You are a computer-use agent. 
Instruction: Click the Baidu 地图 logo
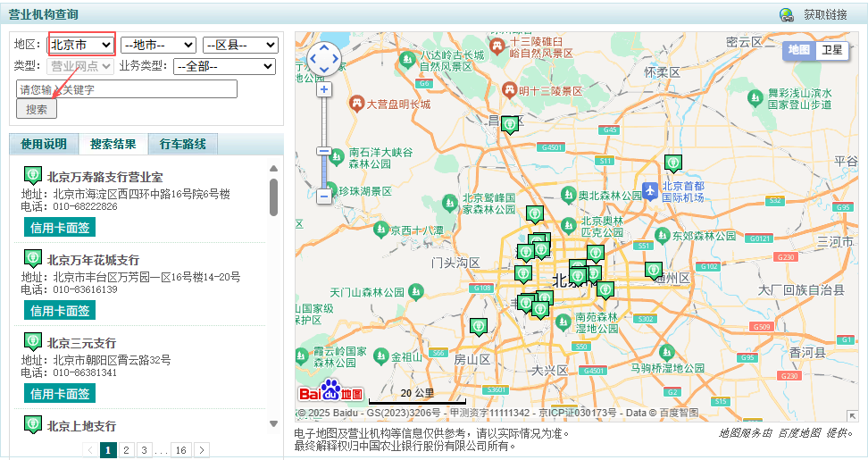330,391
